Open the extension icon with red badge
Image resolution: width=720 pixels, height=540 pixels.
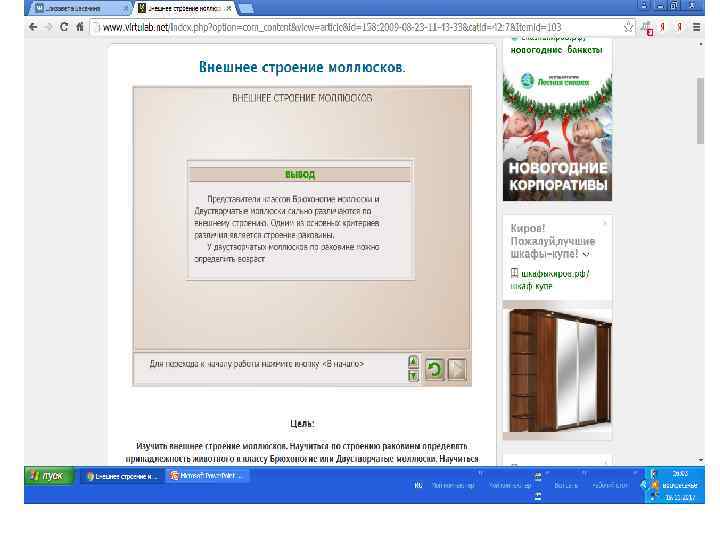click(647, 28)
